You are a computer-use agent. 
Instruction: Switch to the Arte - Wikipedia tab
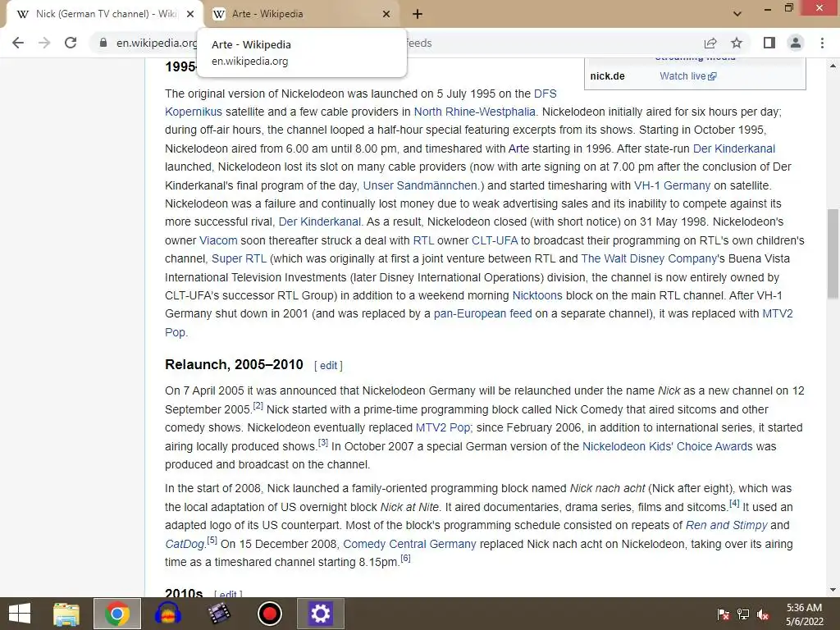click(x=302, y=14)
